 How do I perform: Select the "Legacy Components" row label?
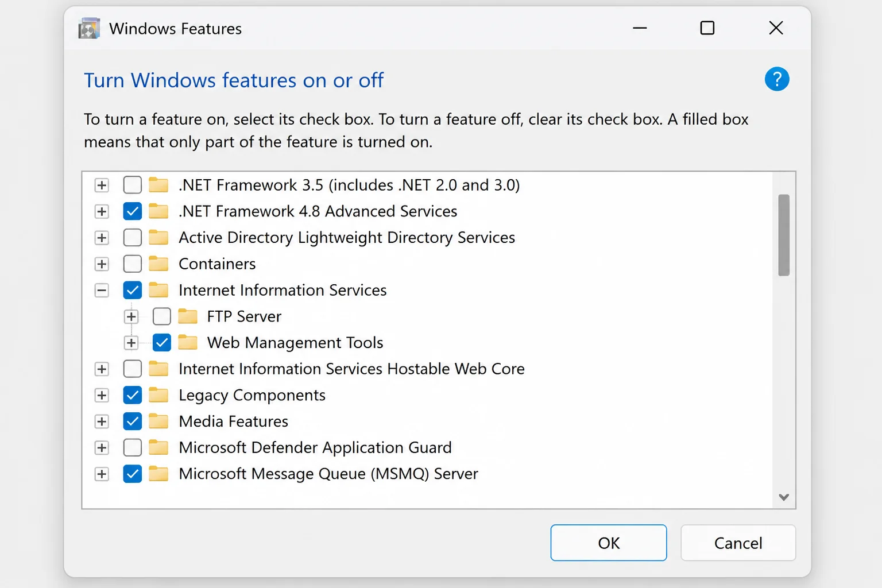point(252,395)
